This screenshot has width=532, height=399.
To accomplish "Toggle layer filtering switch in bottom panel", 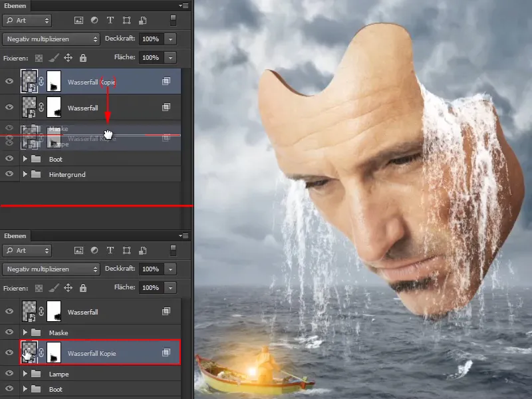I will click(x=173, y=251).
